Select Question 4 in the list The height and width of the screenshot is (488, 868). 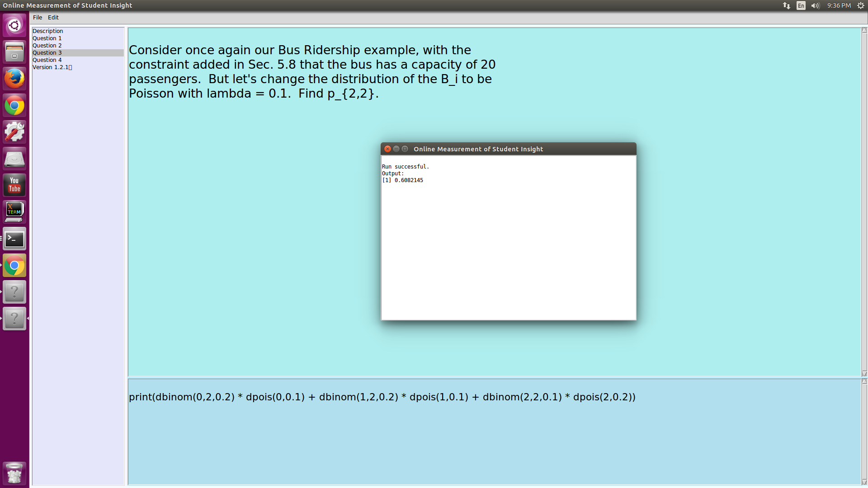pyautogui.click(x=78, y=60)
